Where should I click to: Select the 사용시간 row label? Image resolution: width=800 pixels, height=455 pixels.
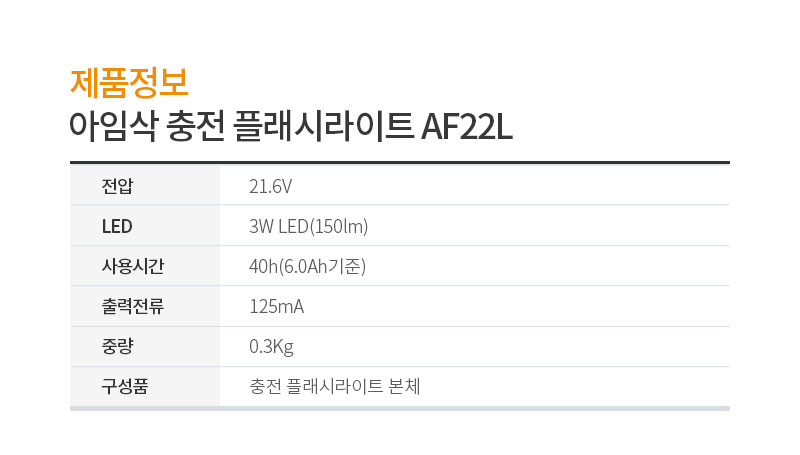coord(133,266)
